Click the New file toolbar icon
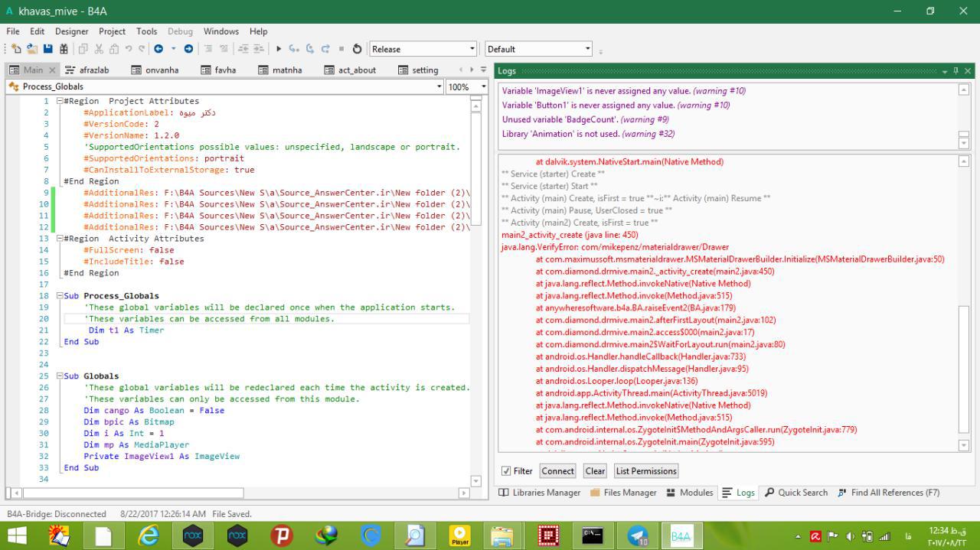Image resolution: width=980 pixels, height=550 pixels. pos(16,49)
